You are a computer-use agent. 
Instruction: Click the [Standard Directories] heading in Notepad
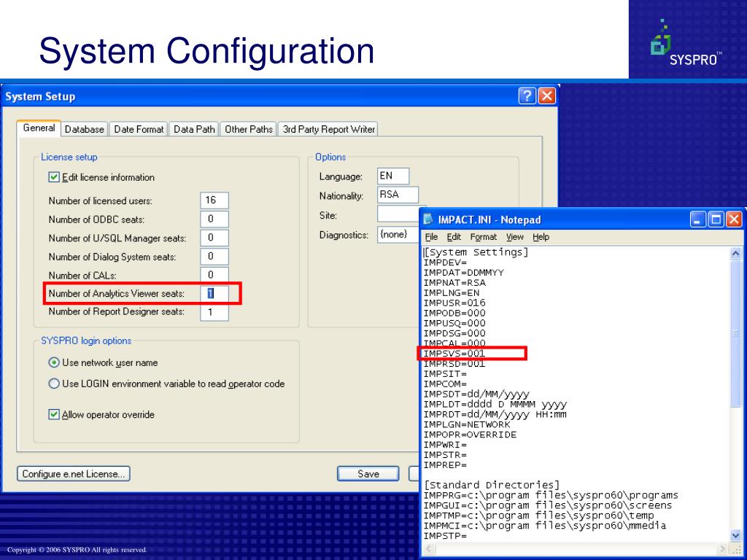492,485
